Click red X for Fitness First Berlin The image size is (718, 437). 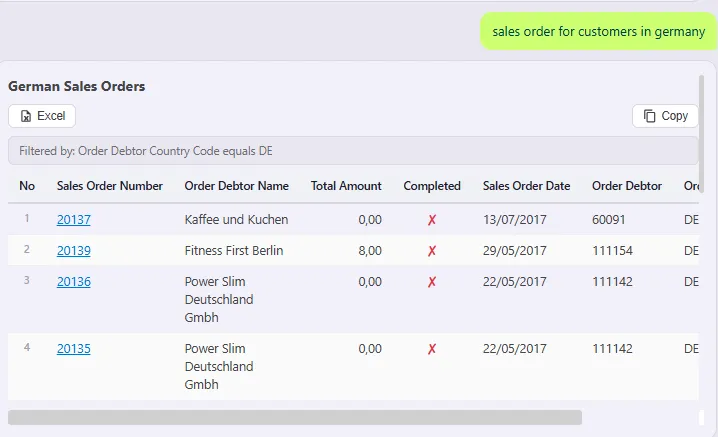click(432, 251)
